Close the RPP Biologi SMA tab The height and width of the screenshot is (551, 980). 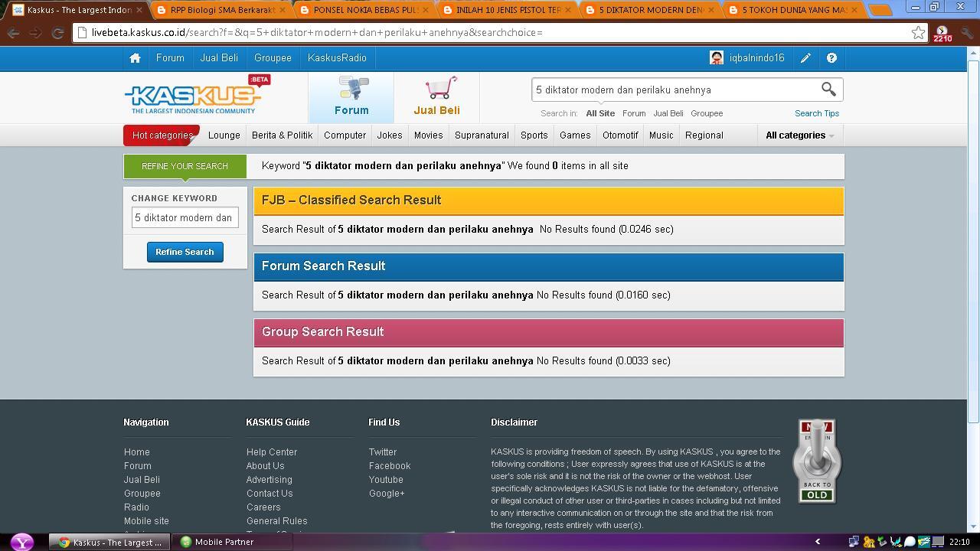pyautogui.click(x=283, y=10)
